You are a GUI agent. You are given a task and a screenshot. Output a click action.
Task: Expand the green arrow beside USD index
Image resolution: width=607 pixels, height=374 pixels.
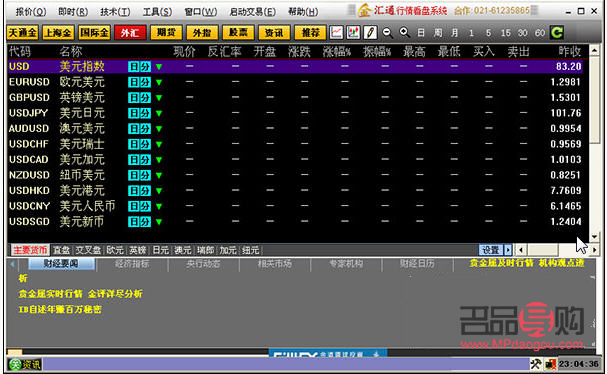click(x=159, y=67)
